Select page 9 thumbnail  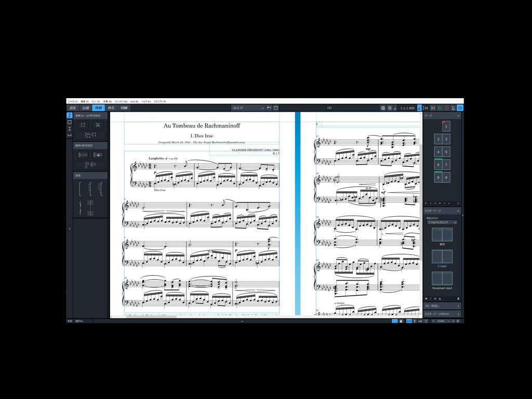(446, 178)
